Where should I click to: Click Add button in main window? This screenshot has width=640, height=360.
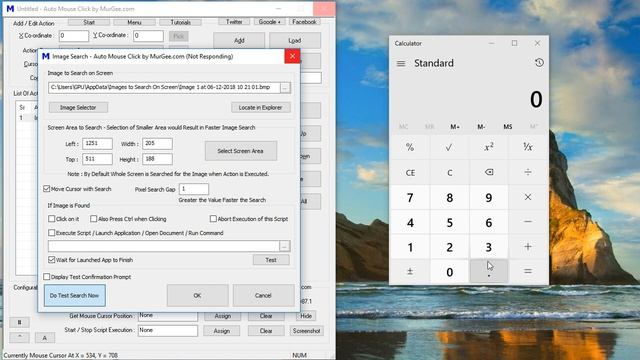pos(239,40)
